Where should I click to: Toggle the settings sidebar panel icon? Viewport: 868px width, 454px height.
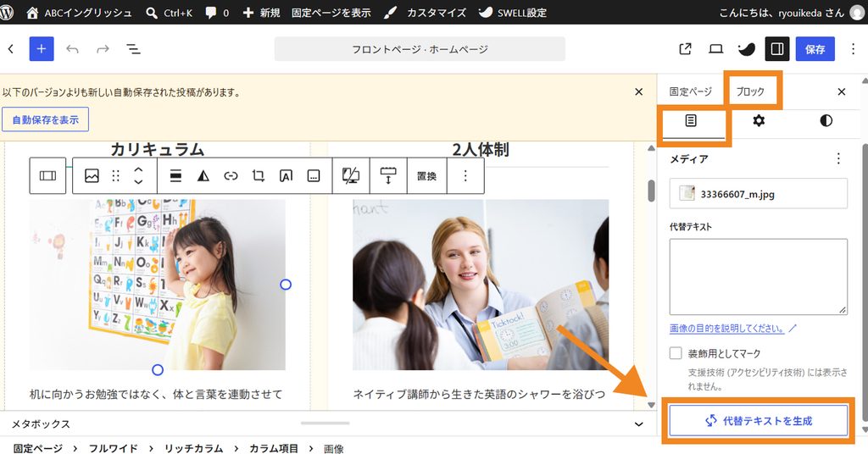point(777,49)
